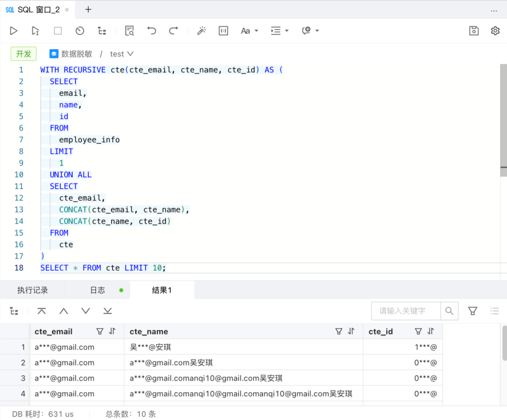This screenshot has width=507, height=420.
Task: Click the results vertical scrollbar
Action: 504,343
